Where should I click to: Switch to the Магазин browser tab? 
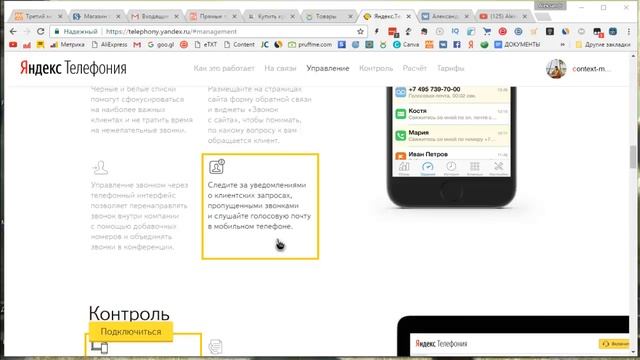[96, 16]
